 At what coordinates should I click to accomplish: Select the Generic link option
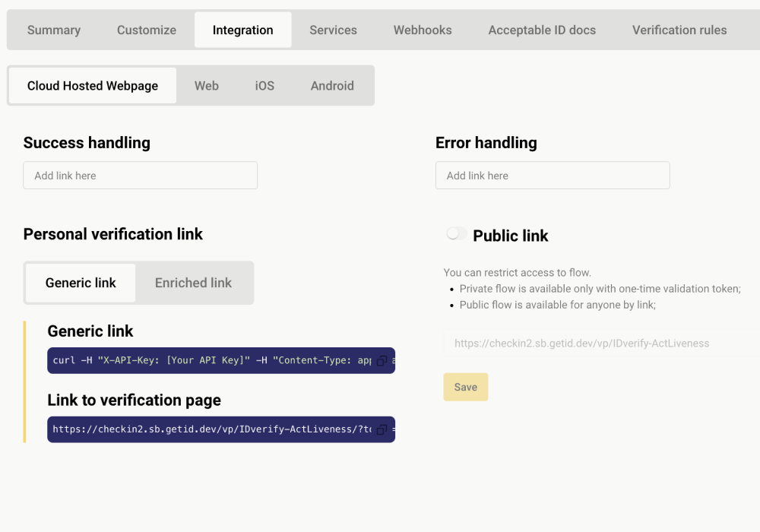(81, 283)
